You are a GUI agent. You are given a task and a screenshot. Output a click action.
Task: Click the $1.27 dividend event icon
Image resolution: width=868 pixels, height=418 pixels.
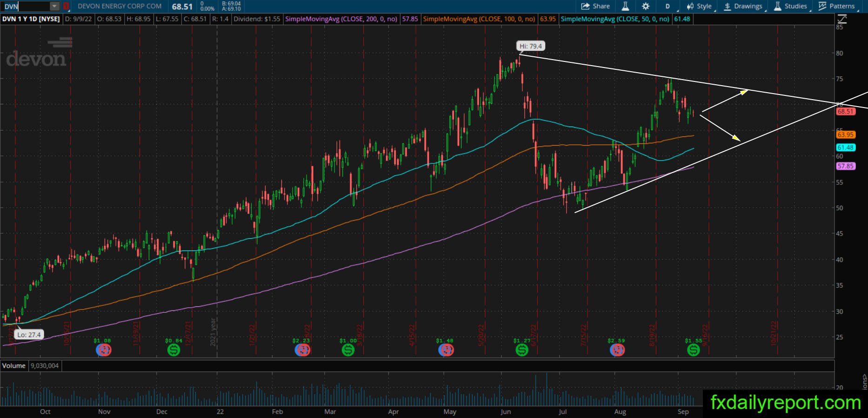coord(522,350)
